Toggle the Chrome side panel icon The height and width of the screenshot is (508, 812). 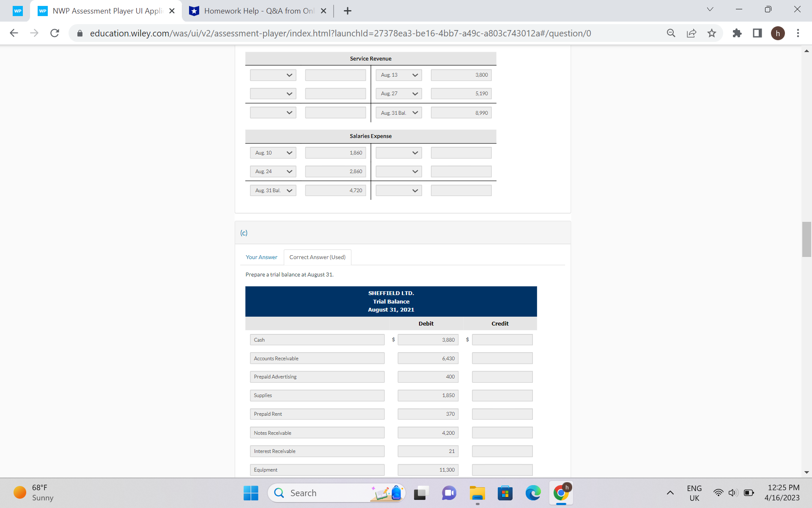pyautogui.click(x=757, y=33)
